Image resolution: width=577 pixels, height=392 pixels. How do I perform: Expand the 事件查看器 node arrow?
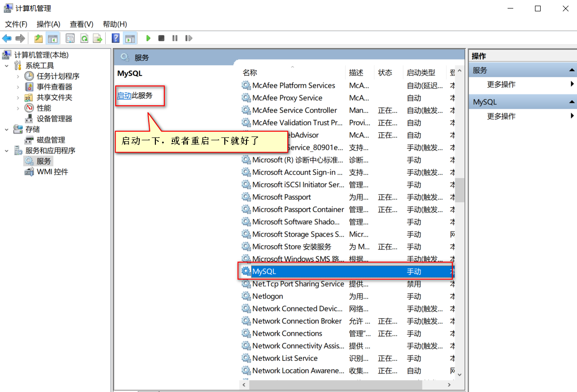pos(18,87)
